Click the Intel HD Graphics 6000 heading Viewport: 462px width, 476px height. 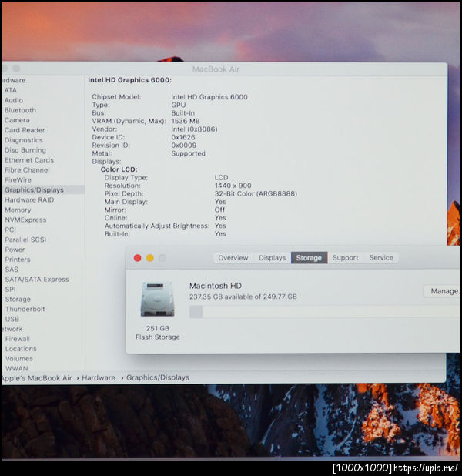point(129,80)
